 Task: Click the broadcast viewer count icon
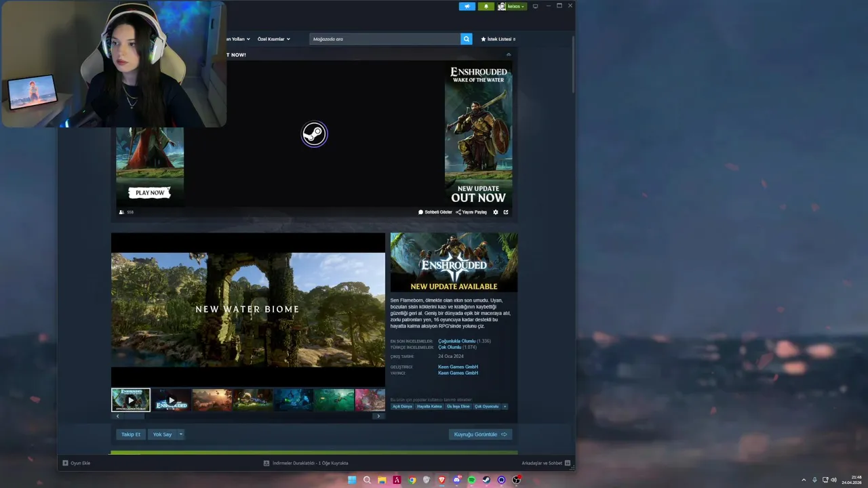121,212
